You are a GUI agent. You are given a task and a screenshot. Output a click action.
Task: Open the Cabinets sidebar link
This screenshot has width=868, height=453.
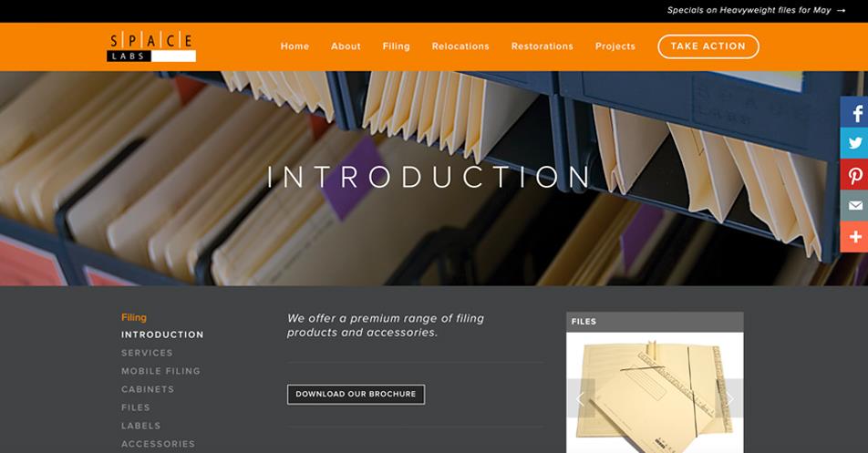coord(148,389)
